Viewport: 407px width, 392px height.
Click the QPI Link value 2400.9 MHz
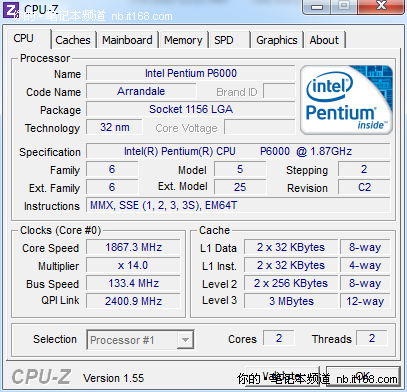pos(133,301)
